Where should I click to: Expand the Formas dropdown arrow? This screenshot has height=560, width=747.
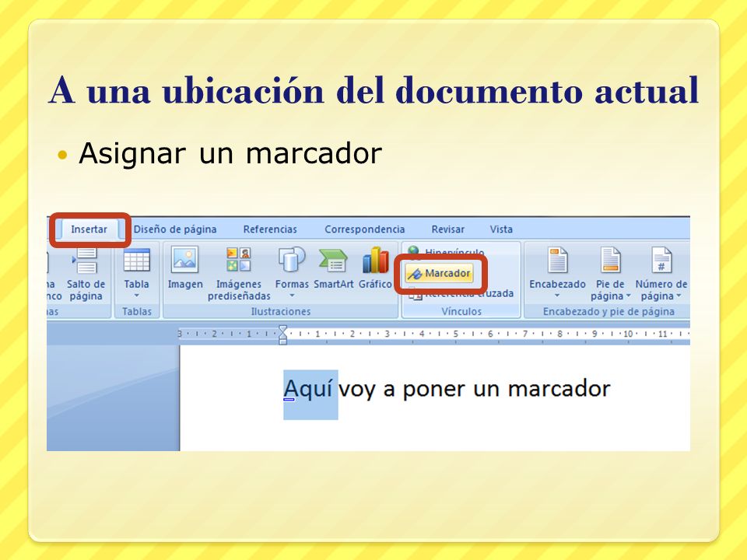tap(292, 296)
